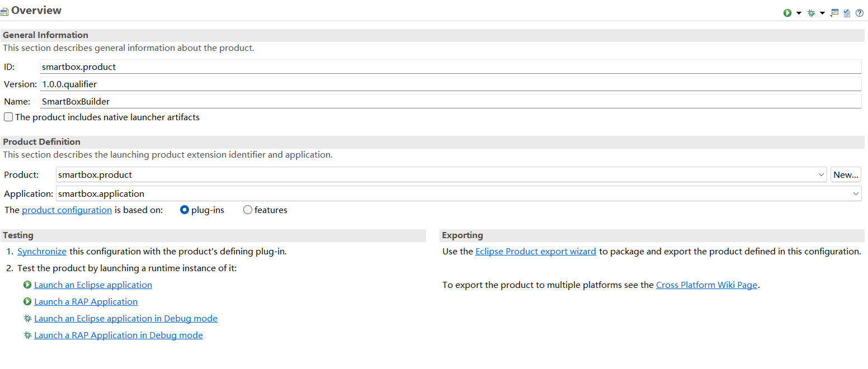Click the Version field with 1.0.0.qualifier

coord(451,84)
